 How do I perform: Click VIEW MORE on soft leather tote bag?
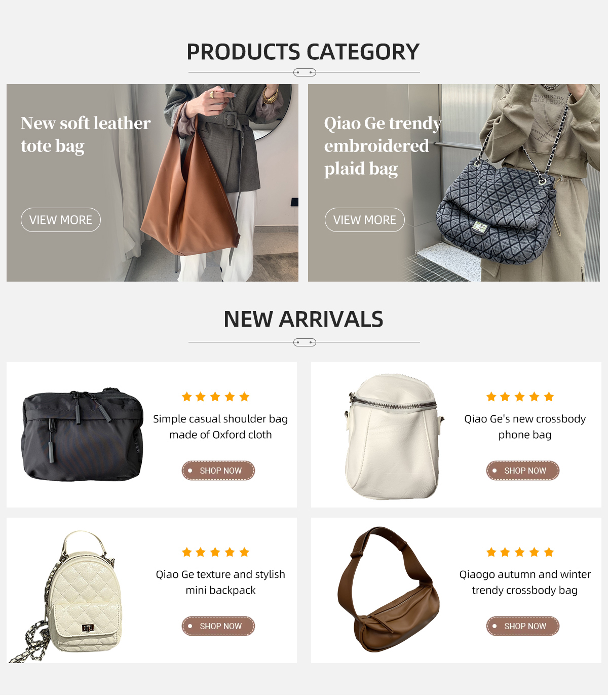61,220
